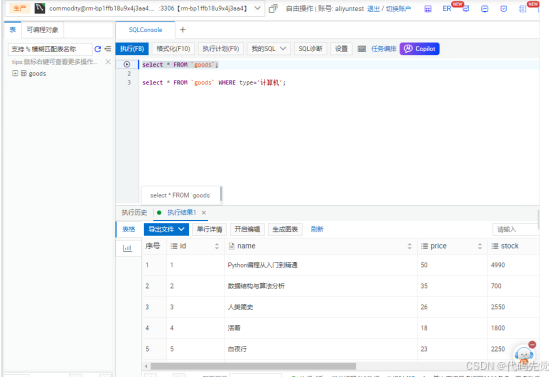Click the 切换账户 switch account link
This screenshot has width=553, height=377.
399,8
